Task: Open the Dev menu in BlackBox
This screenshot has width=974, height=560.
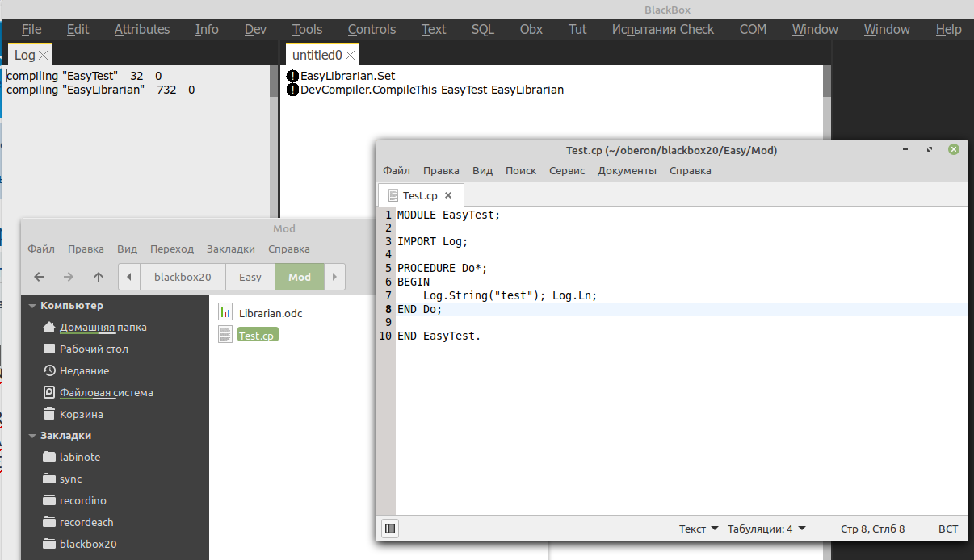Action: [x=255, y=29]
